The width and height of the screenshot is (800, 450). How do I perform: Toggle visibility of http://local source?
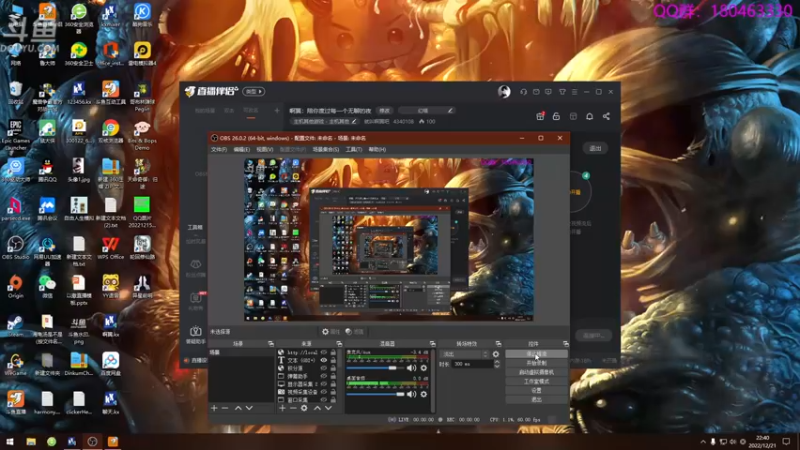tap(323, 352)
